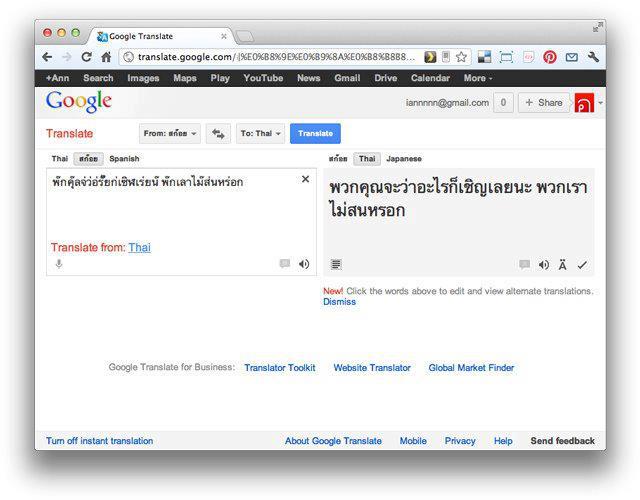Open the Global Market Finder link
This screenshot has width=640, height=500.
pos(471,367)
